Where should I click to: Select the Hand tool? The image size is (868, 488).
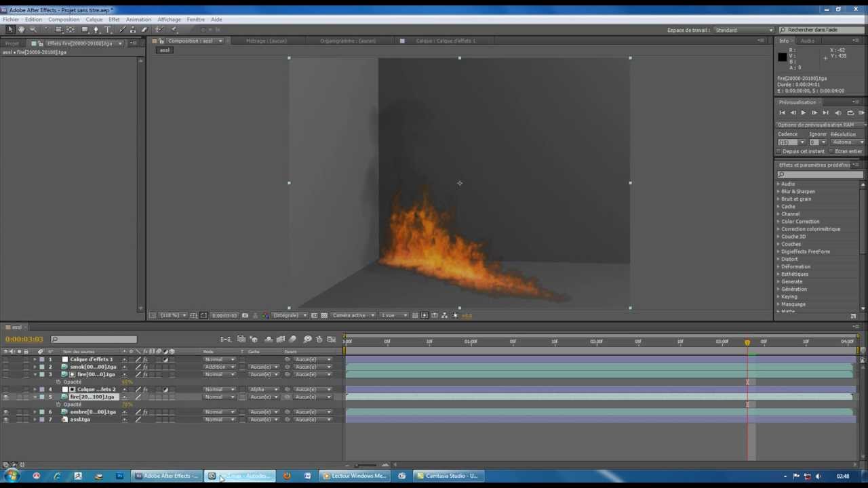click(x=21, y=30)
